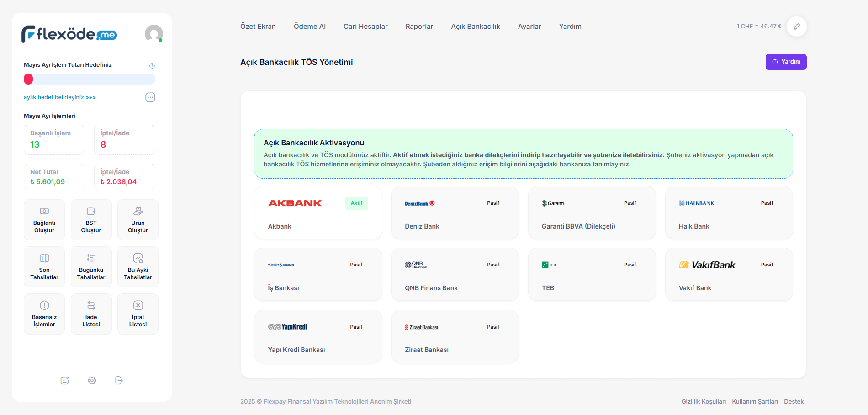The image size is (868, 415).
Task: Select the VakıfBank logo
Action: coord(707,265)
